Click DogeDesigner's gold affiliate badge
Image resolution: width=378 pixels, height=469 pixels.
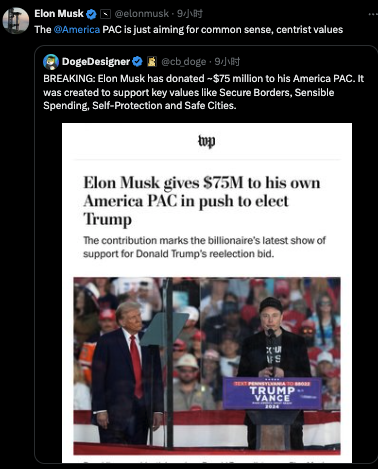coord(152,62)
